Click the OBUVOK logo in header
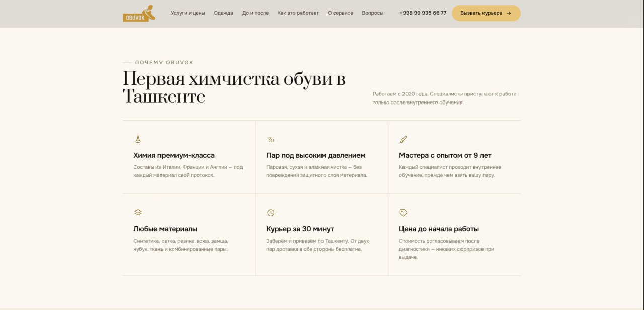This screenshot has height=310, width=644. [x=139, y=13]
